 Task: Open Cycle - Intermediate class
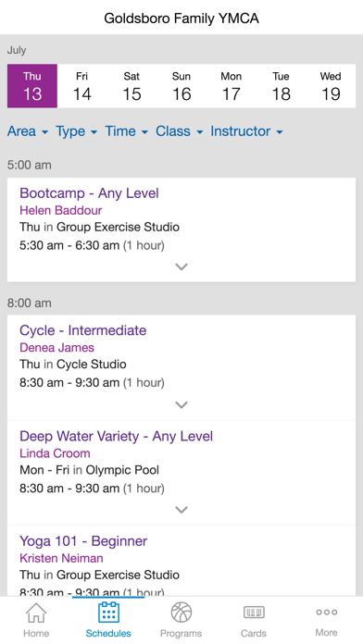point(83,330)
